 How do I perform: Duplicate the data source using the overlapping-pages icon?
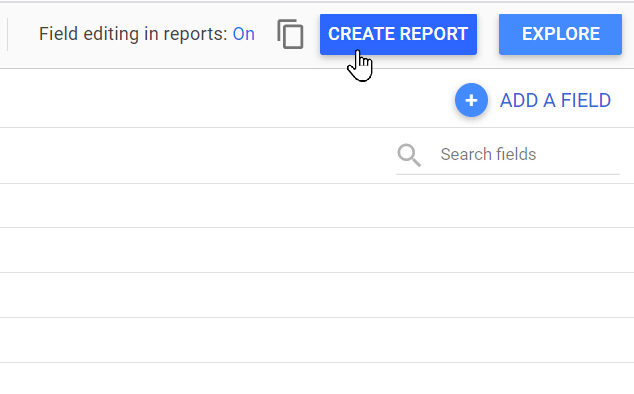click(x=290, y=34)
